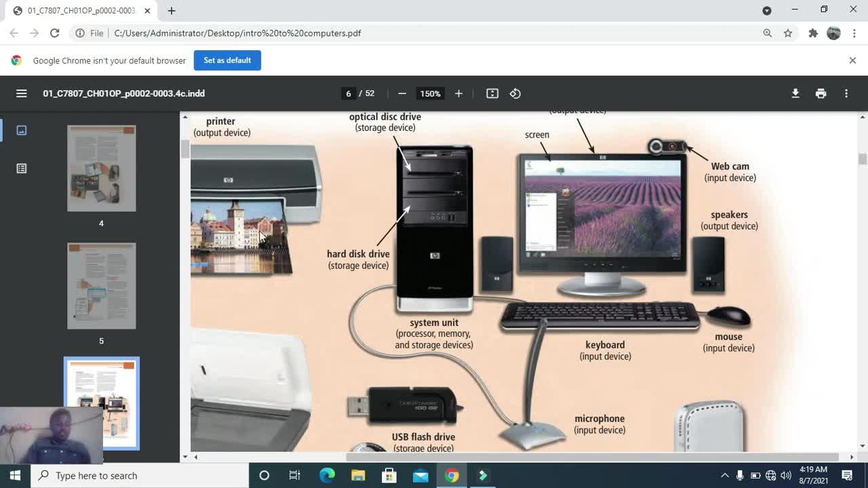
Task: Click the "keyboard" label text
Action: tap(605, 345)
